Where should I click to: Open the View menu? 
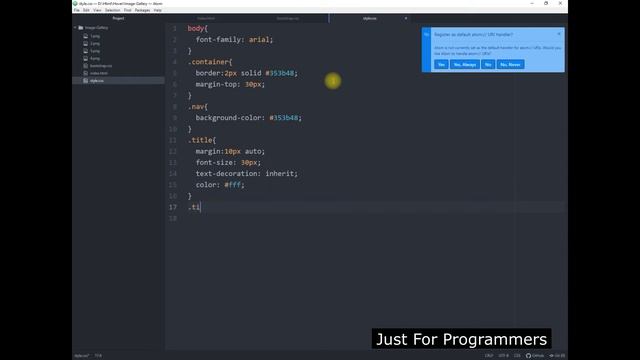pyautogui.click(x=97, y=10)
